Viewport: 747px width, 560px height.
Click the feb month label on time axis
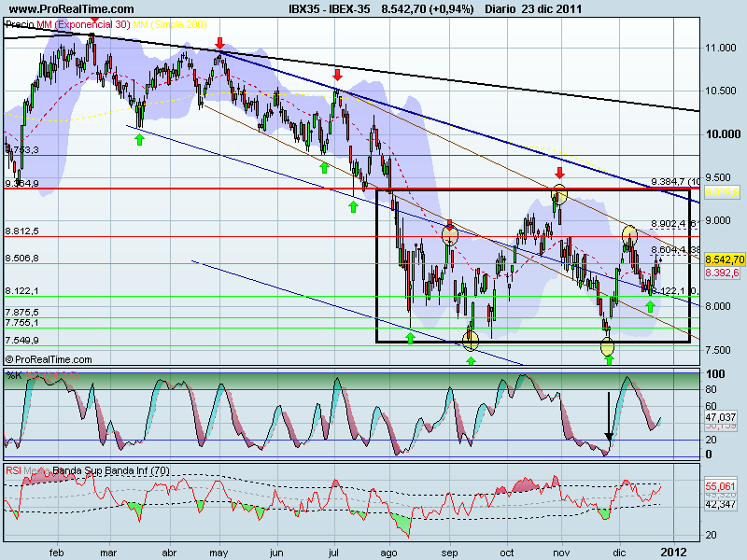point(57,553)
